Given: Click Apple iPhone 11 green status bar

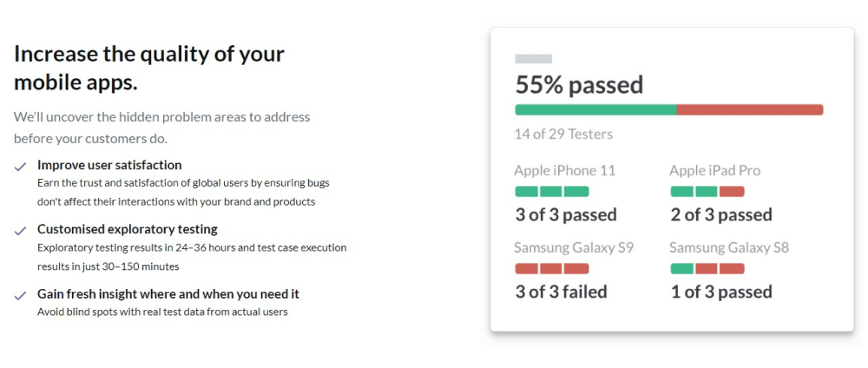Looking at the screenshot, I should tap(551, 192).
